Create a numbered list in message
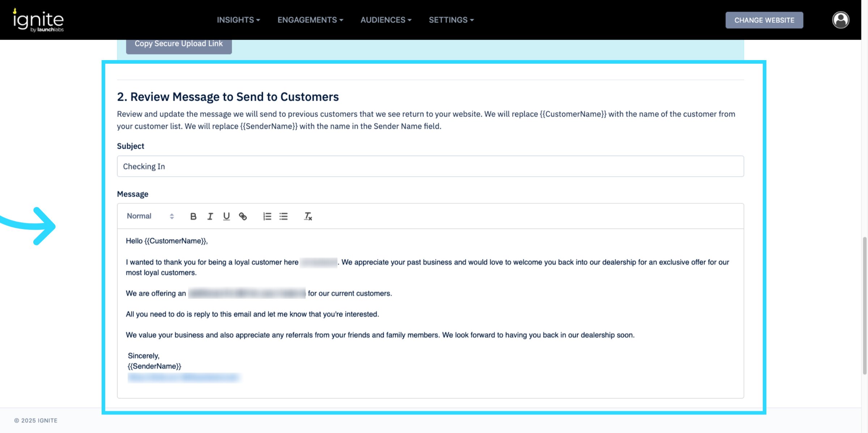Image resolution: width=868 pixels, height=433 pixels. (267, 216)
